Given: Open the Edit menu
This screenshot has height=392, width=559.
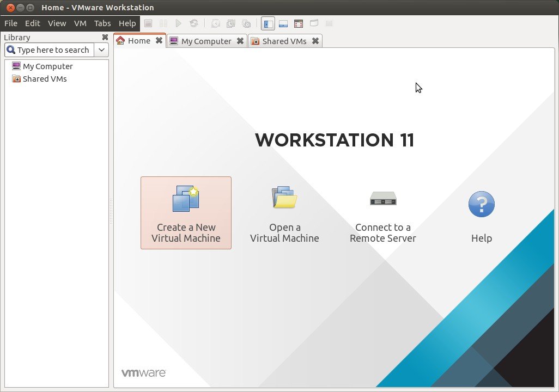Looking at the screenshot, I should point(33,23).
